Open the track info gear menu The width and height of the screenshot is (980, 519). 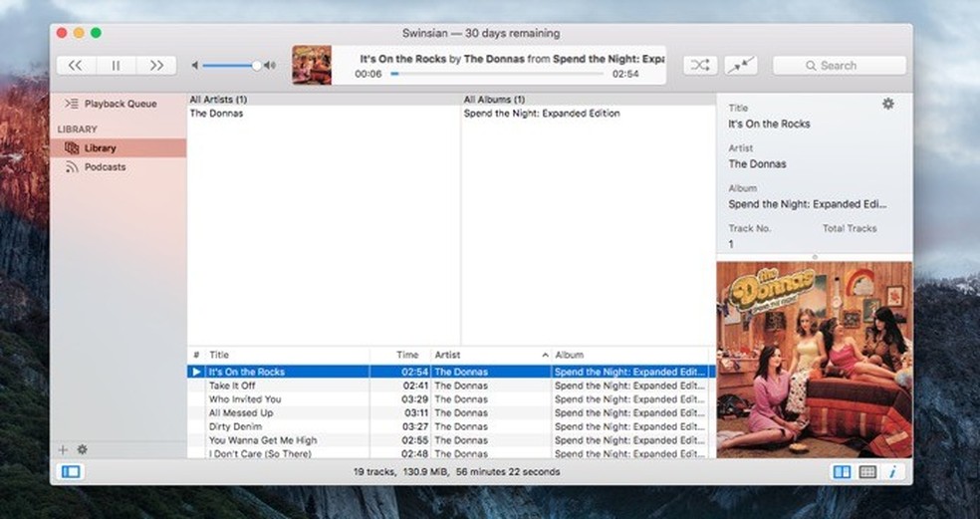888,104
